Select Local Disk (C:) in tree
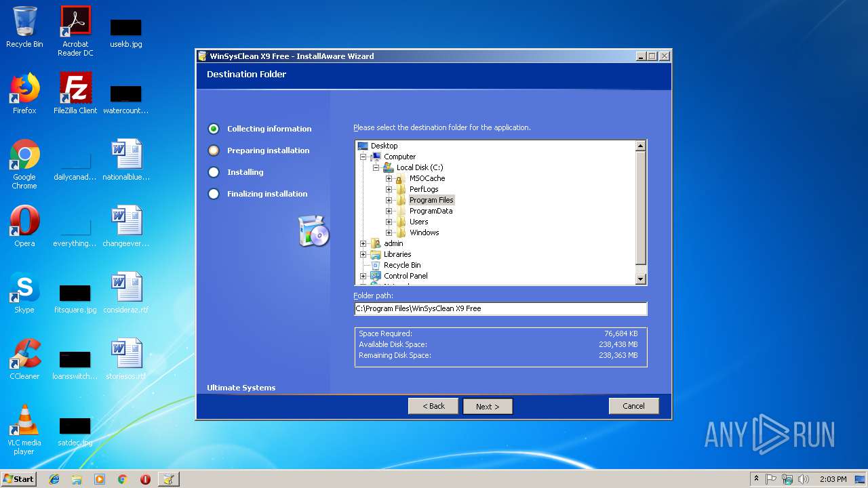Screen dimensions: 868x488 (x=420, y=167)
